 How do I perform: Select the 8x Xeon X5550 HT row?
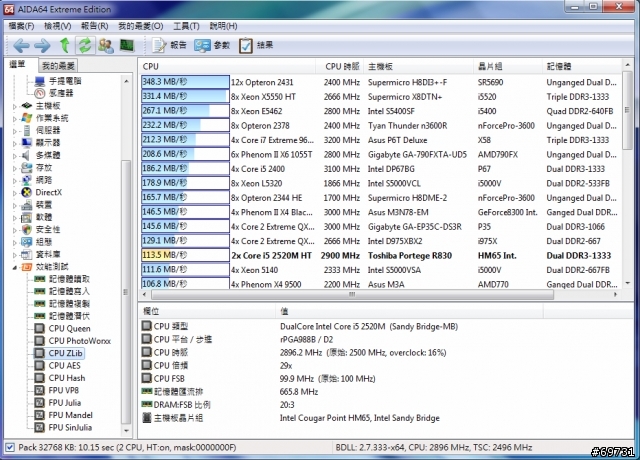pyautogui.click(x=381, y=97)
